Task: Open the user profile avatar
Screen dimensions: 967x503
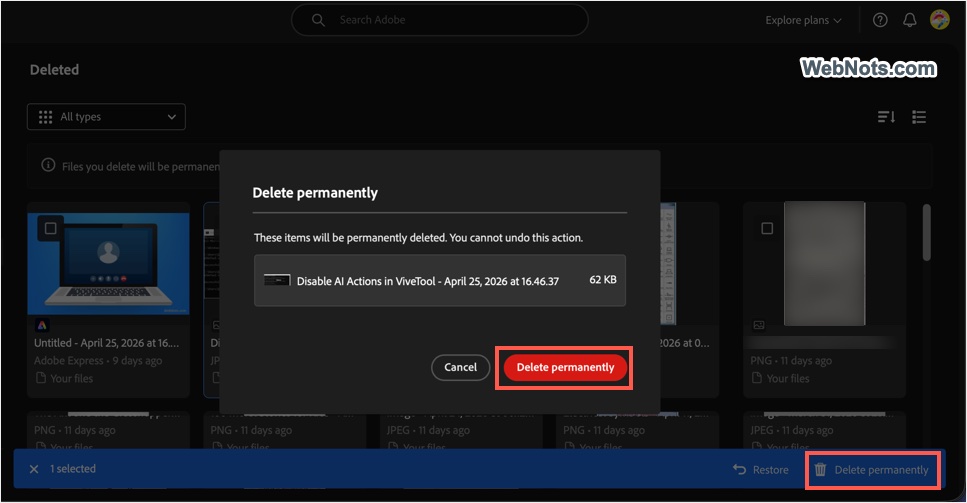Action: (x=940, y=20)
